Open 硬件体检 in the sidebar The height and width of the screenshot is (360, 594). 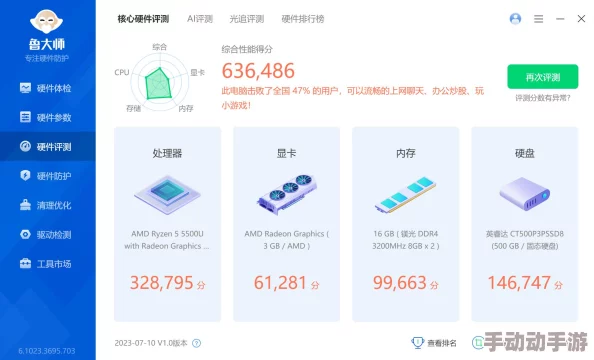[x=48, y=88]
